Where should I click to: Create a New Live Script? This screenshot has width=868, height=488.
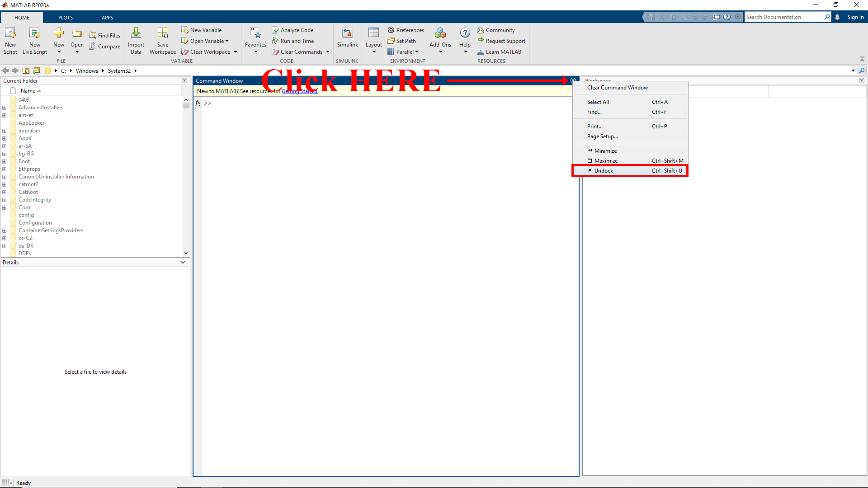(x=35, y=41)
